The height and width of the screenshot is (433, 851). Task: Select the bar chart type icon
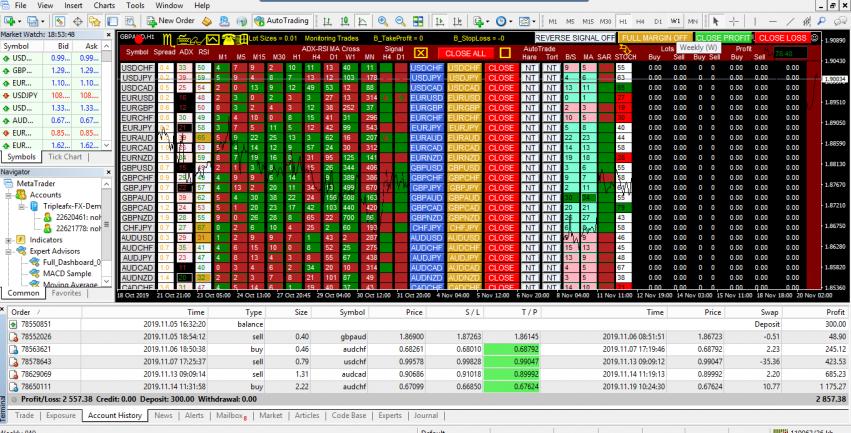pos(327,22)
